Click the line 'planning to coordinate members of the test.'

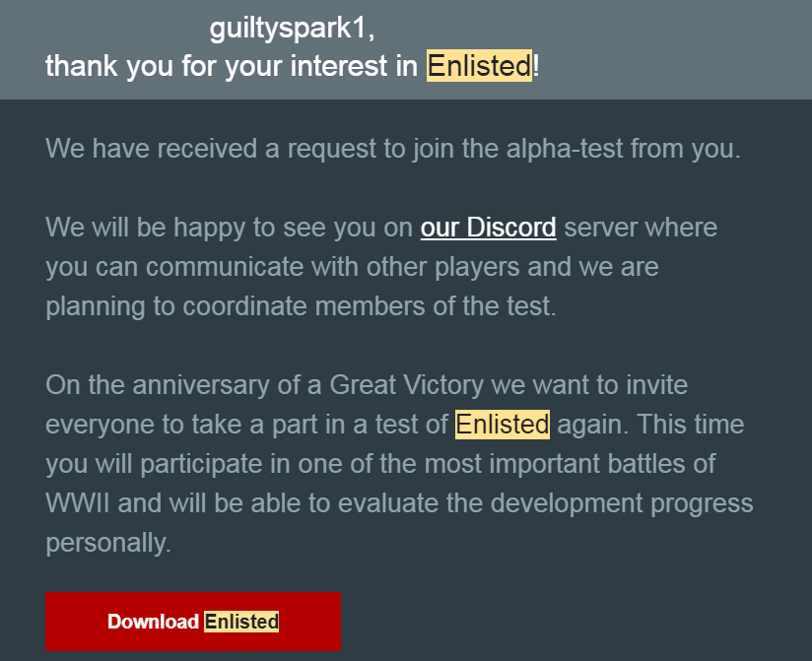(301, 305)
